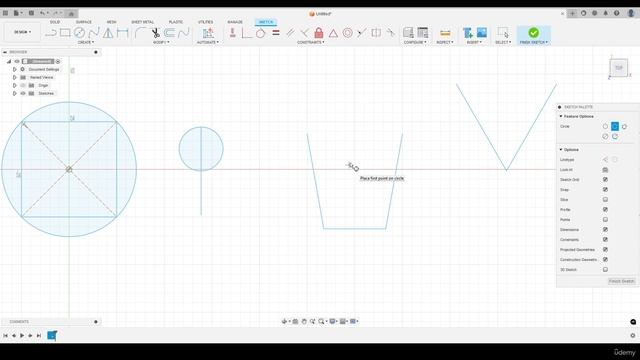Apply the Symmetry constraint
The image size is (640, 360).
(376, 33)
